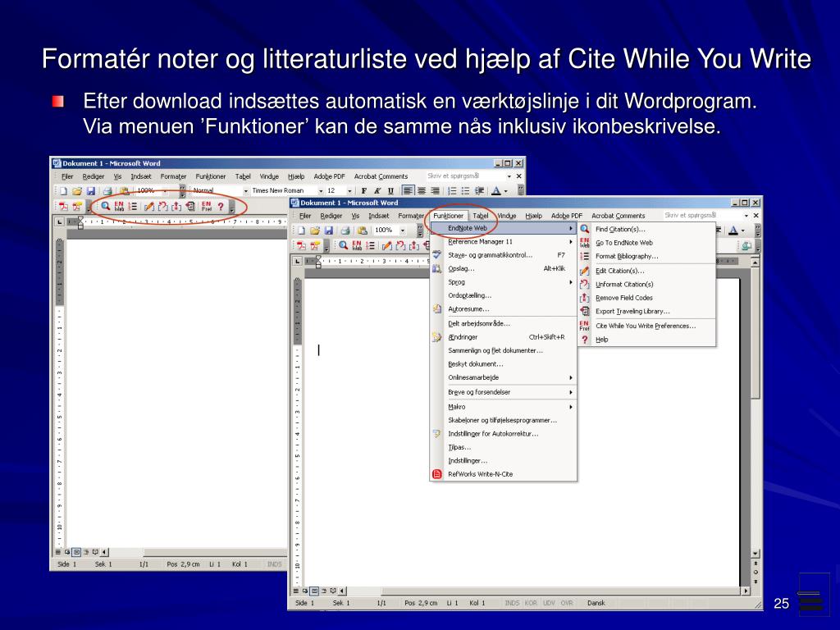Screen dimensions: 840x630
Task: Open the Normal style dropdown in back window
Action: (x=246, y=190)
